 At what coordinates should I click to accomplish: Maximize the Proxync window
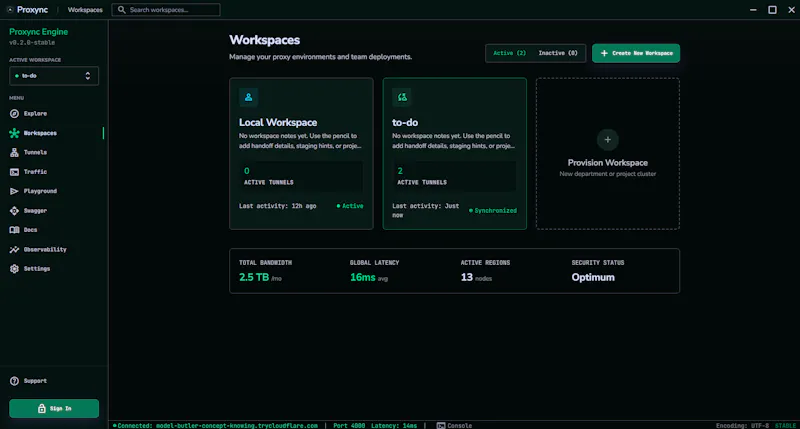pos(772,10)
